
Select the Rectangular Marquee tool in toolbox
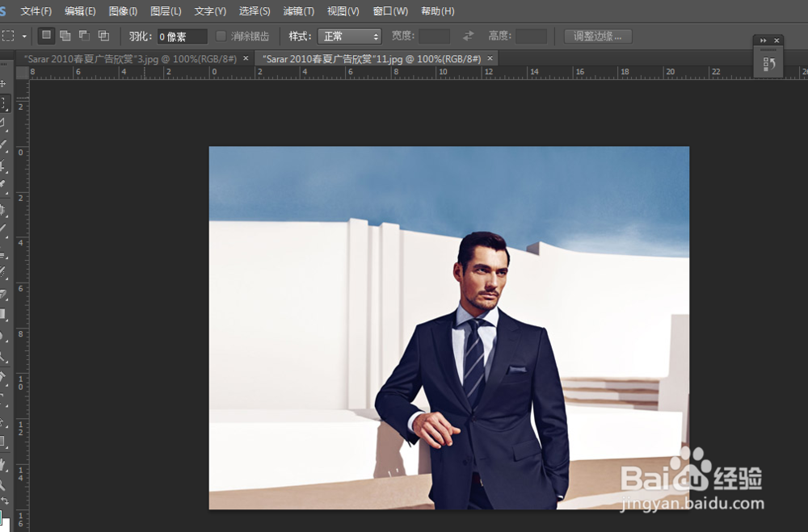3,103
